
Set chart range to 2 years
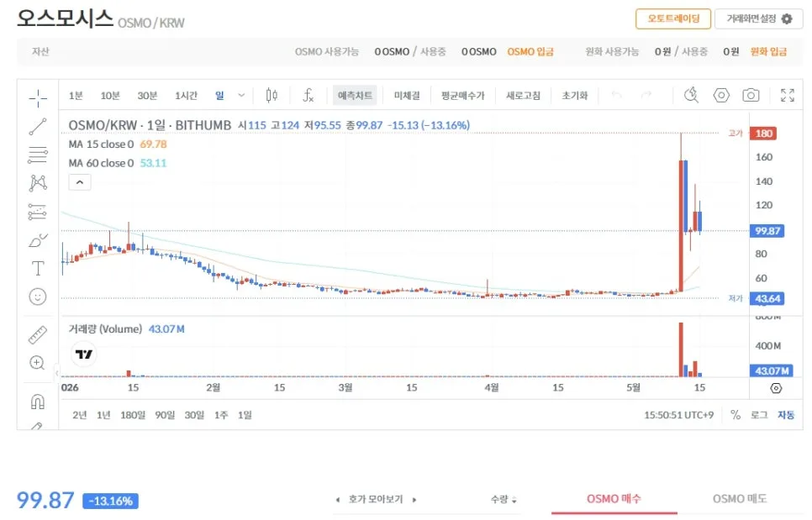pyautogui.click(x=80, y=415)
